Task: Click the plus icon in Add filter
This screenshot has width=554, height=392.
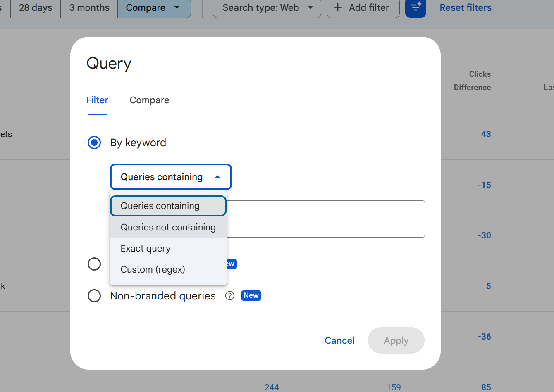Action: coord(338,7)
